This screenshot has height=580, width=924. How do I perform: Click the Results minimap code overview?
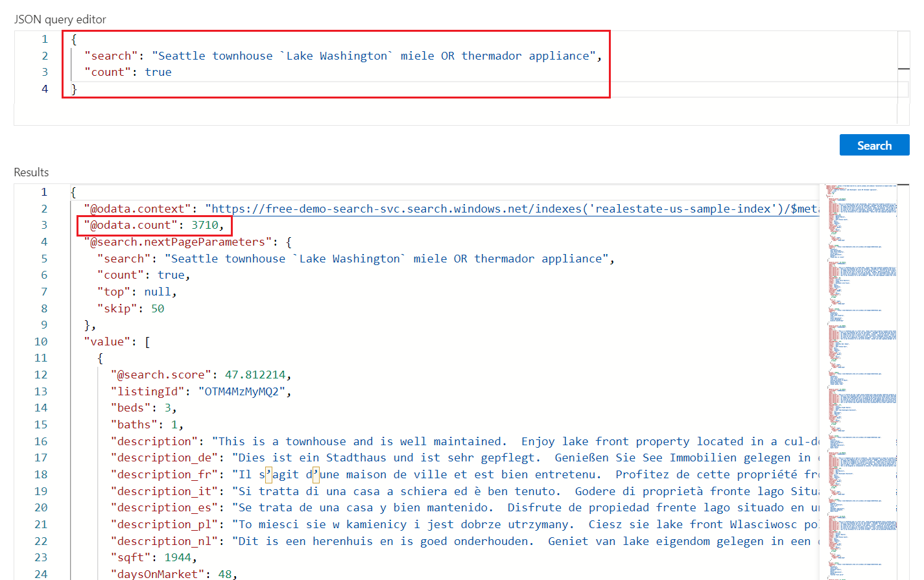[862, 382]
